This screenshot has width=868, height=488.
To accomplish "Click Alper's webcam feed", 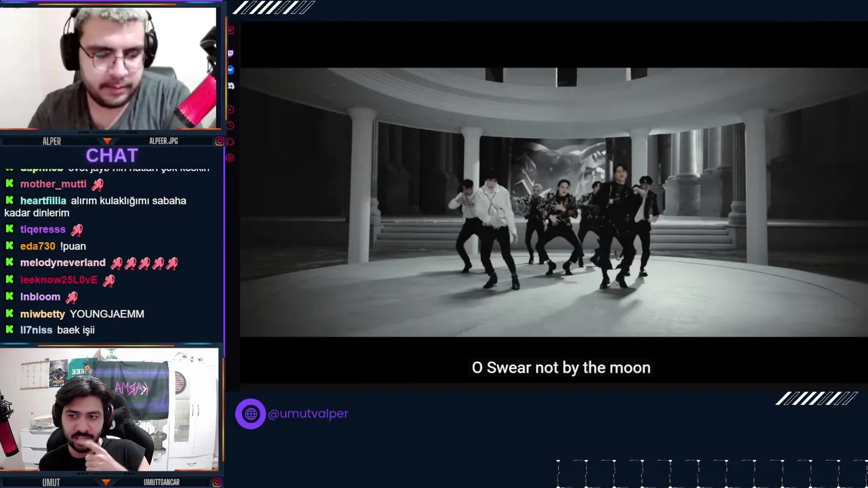I will 108,68.
